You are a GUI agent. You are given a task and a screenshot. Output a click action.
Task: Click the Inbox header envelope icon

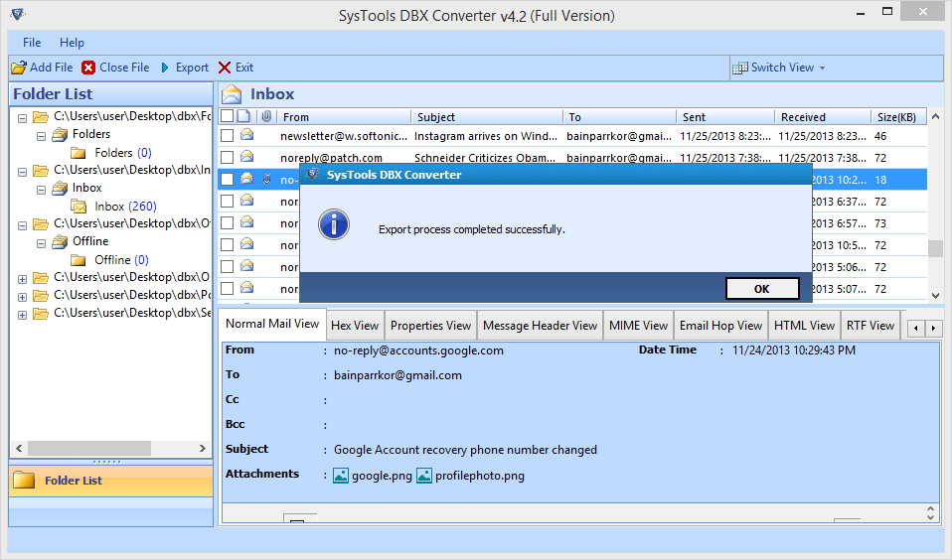point(232,94)
